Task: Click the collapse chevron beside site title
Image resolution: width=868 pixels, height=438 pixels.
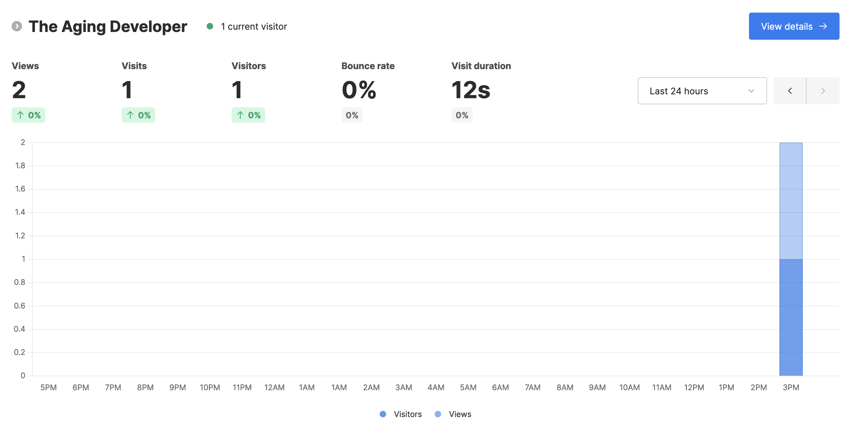Action: tap(16, 26)
